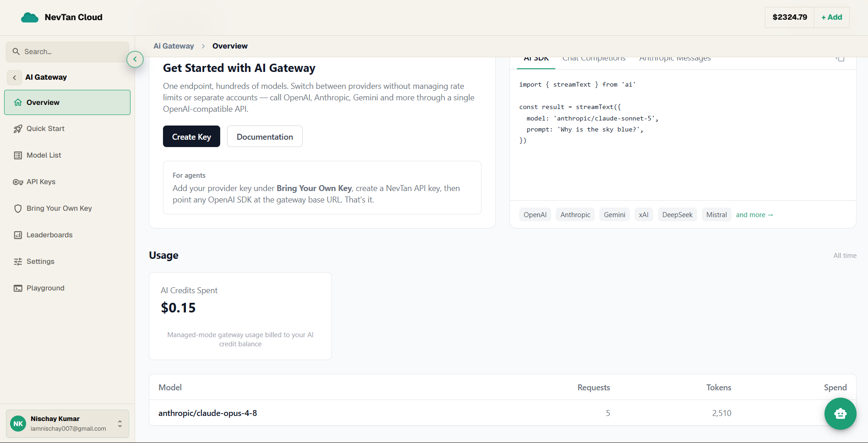
Task: Click the 'For agents' label
Action: click(x=189, y=175)
